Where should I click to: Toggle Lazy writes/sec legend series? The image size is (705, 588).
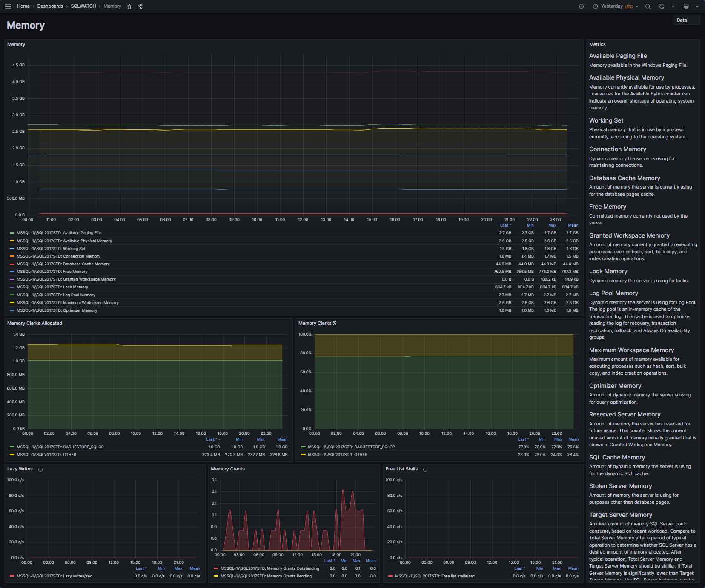[54, 576]
